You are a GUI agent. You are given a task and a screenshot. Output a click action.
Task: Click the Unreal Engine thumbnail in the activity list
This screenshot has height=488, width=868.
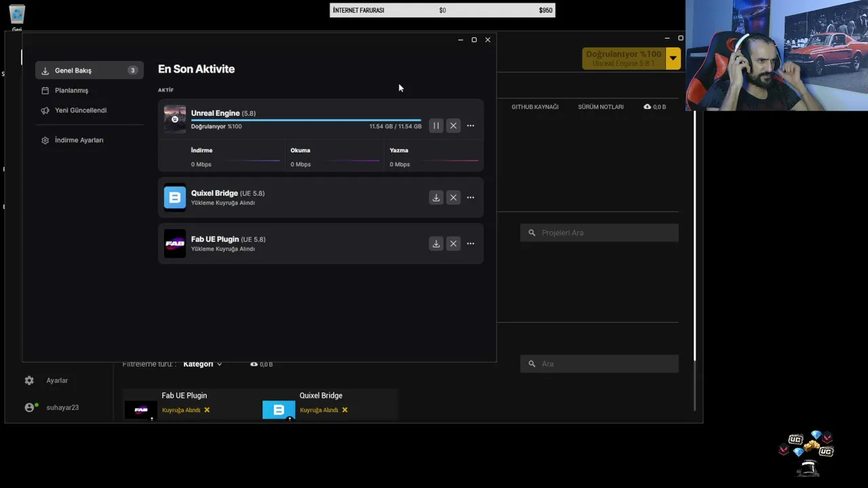[x=175, y=119]
